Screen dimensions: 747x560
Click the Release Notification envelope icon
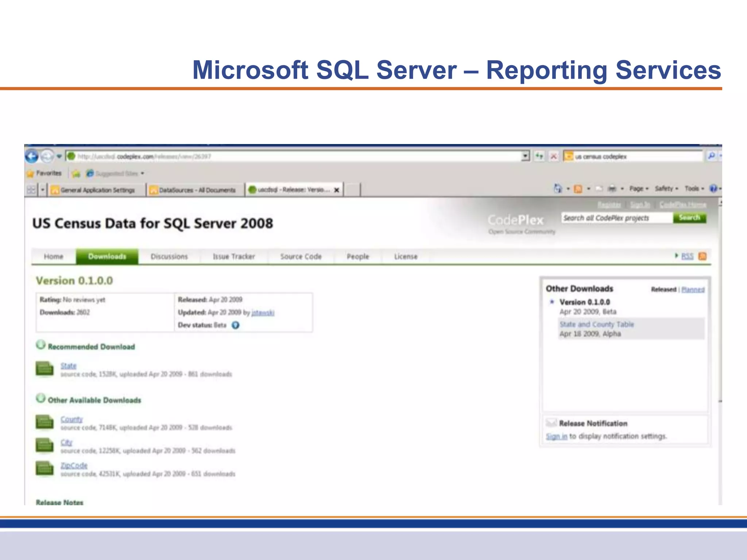point(551,423)
